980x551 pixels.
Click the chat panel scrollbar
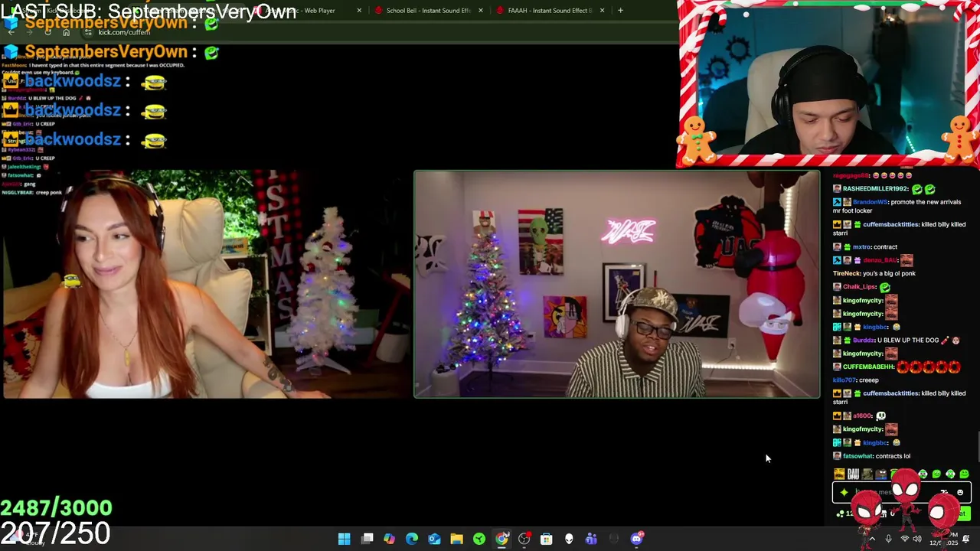978,448
